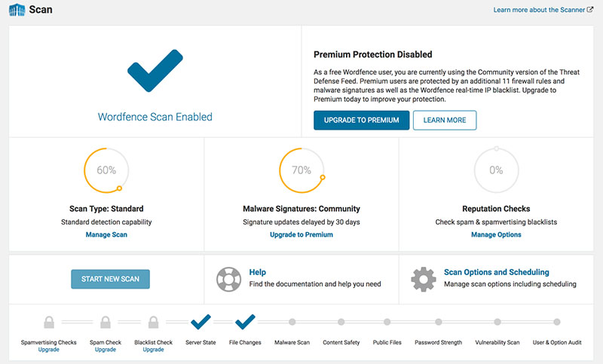This screenshot has height=364, width=603.
Task: Click the Blacklist Check padlock icon
Action: click(x=153, y=323)
